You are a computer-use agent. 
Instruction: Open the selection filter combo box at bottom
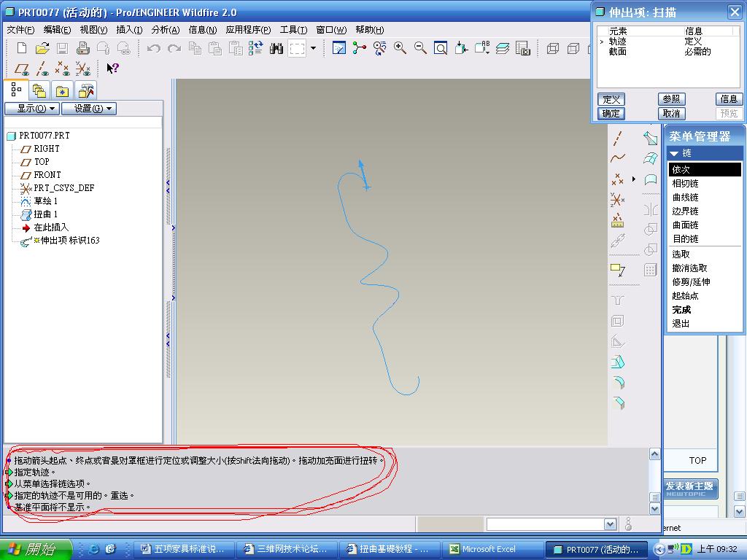point(551,524)
